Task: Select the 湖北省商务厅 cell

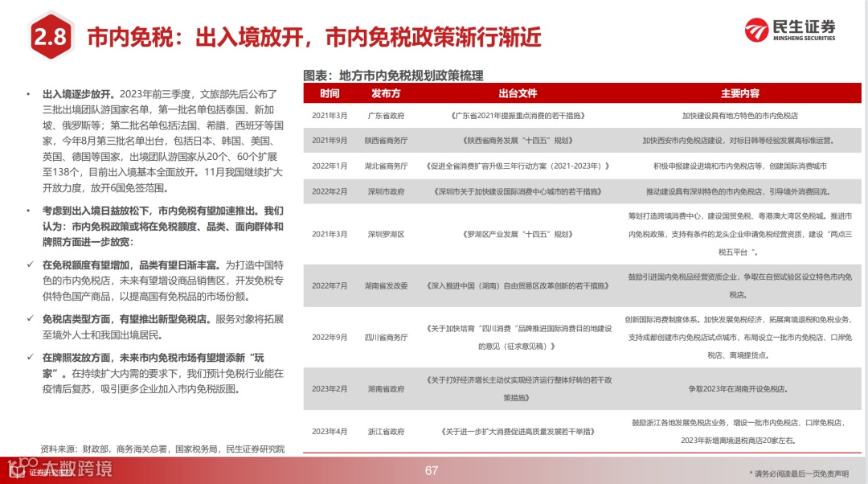Action: [x=386, y=166]
